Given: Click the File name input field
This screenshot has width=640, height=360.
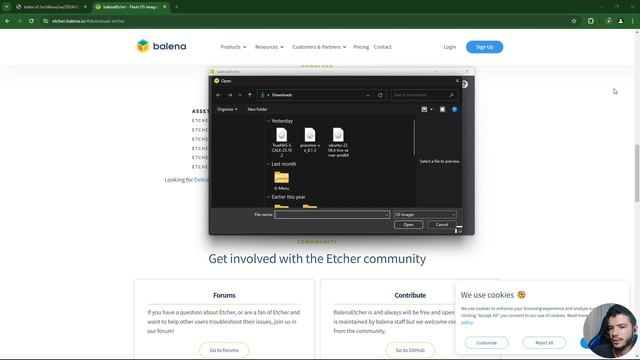Looking at the screenshot, I should coord(332,215).
